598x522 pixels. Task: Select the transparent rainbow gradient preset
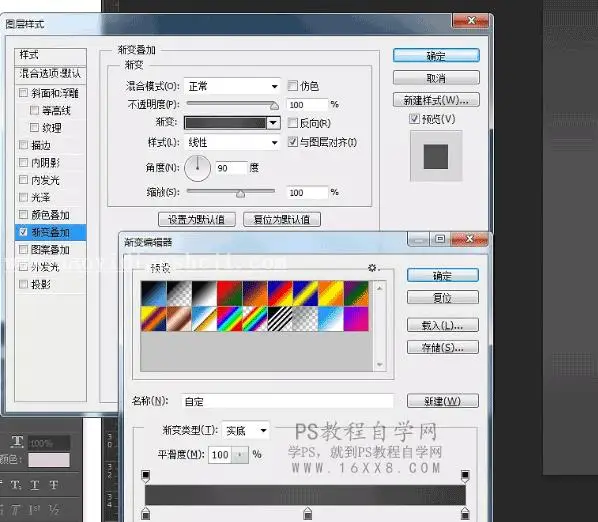255,319
